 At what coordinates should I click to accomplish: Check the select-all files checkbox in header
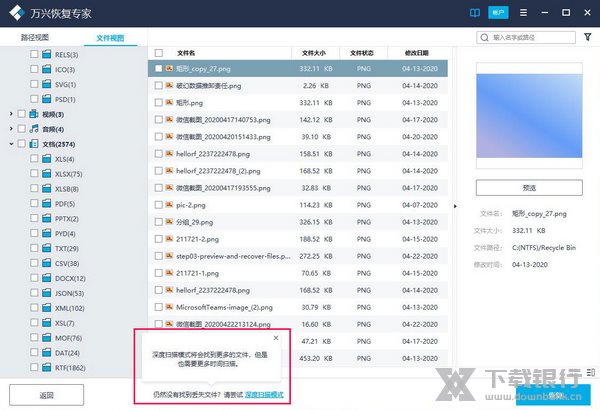(x=159, y=53)
